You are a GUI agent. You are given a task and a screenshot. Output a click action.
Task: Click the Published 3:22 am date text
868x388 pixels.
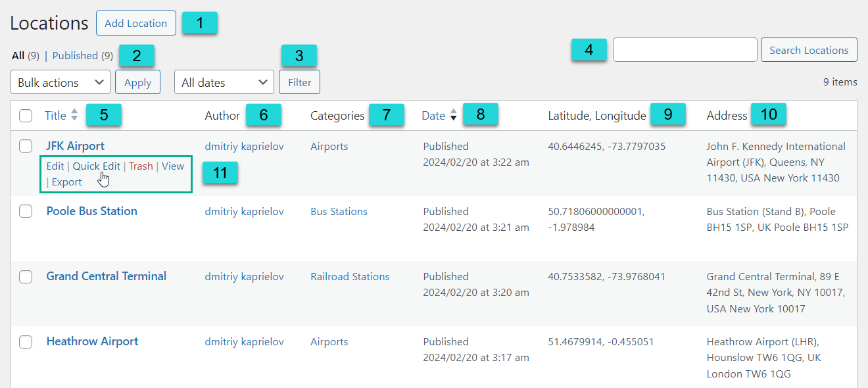pyautogui.click(x=476, y=154)
